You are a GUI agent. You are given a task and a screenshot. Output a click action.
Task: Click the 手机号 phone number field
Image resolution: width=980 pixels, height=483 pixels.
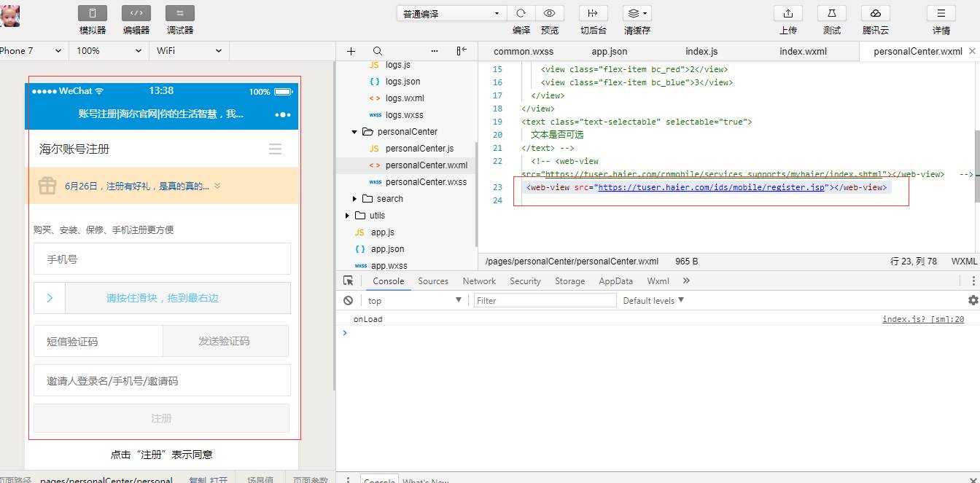(162, 259)
